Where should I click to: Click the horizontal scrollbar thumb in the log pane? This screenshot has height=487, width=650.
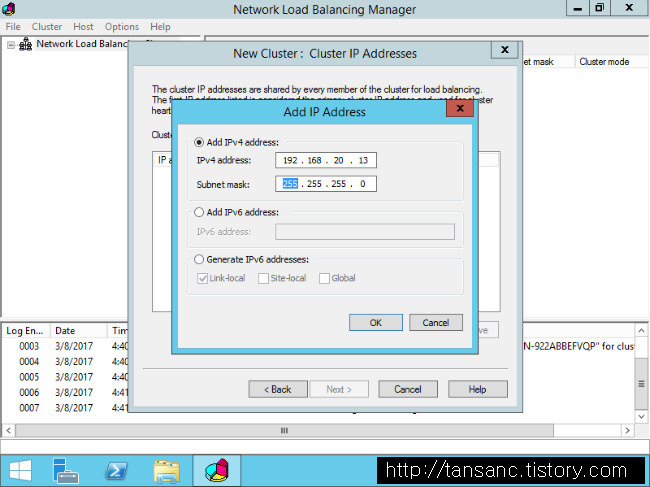(x=284, y=430)
